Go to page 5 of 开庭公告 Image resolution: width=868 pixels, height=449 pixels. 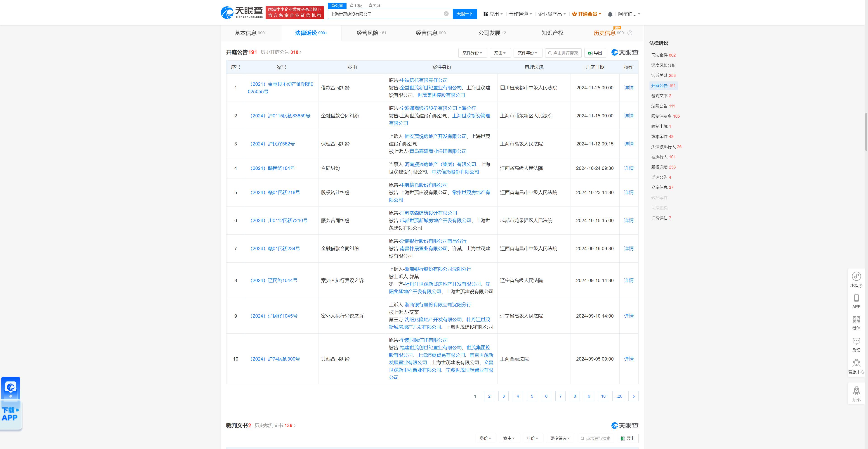coord(532,396)
